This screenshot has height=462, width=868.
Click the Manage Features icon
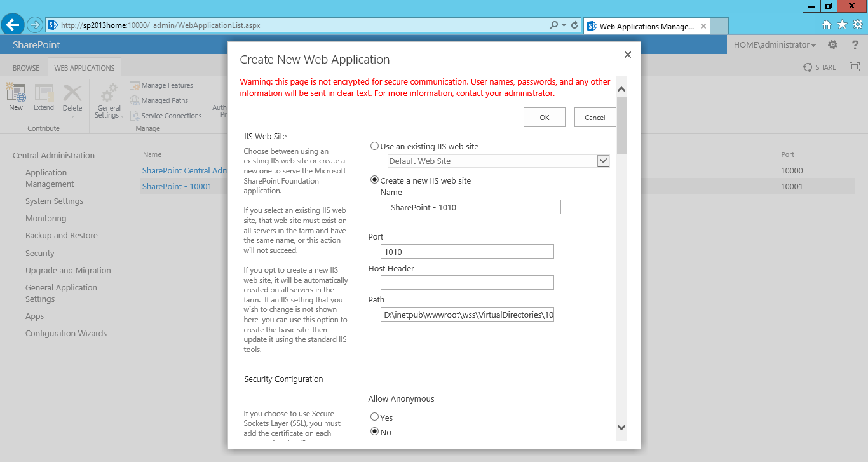click(135, 85)
